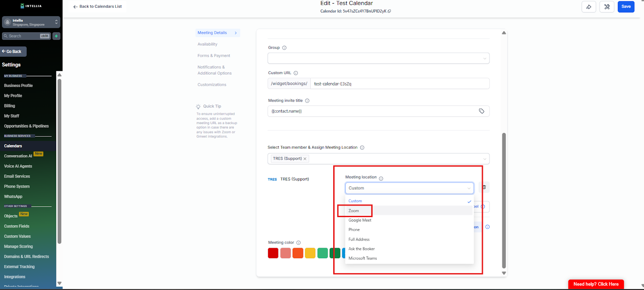Click the tag icon in Meeting invite title field
This screenshot has width=644, height=290.
[x=481, y=111]
